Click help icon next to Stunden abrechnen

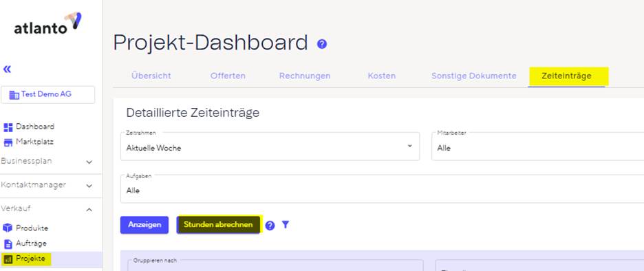(270, 226)
